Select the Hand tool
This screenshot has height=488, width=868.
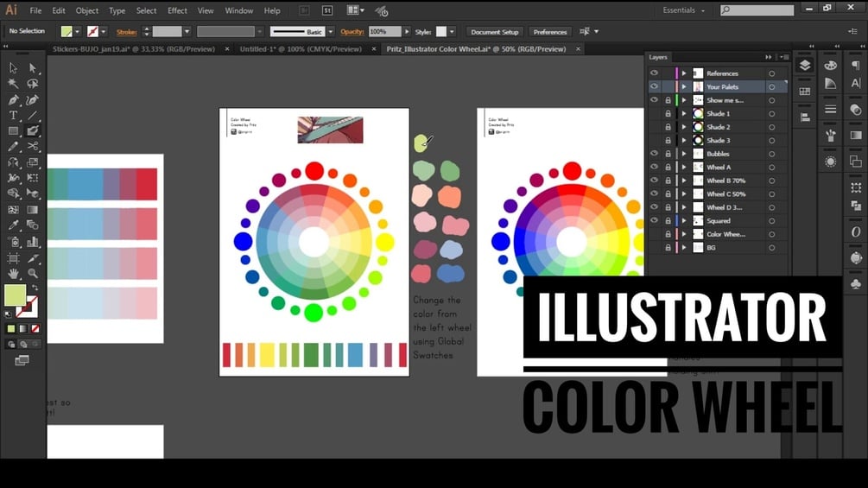(x=13, y=273)
